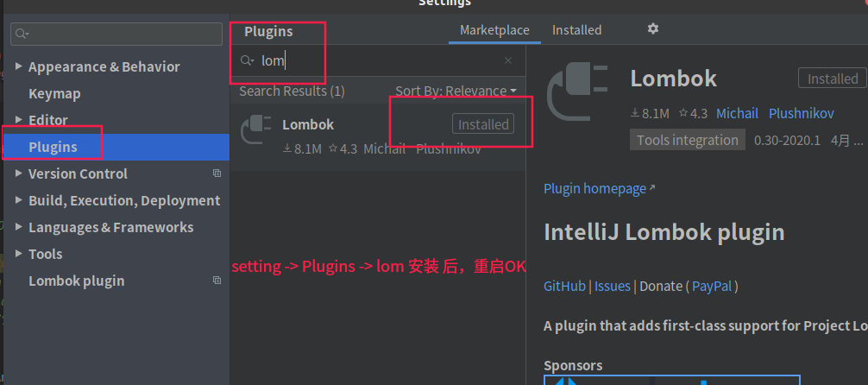The height and width of the screenshot is (385, 868).
Task: Click the Installed button in Lombok result
Action: tap(483, 124)
